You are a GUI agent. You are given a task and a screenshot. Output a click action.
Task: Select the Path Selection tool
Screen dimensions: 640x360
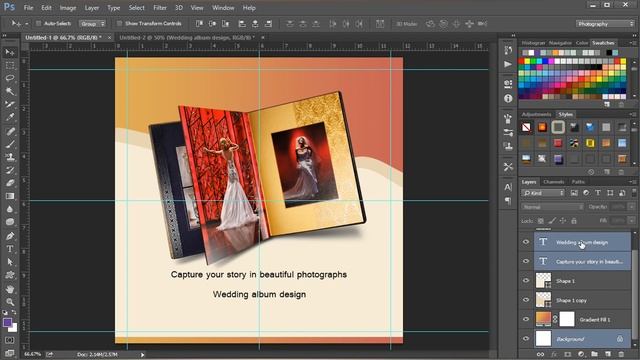pyautogui.click(x=10, y=262)
